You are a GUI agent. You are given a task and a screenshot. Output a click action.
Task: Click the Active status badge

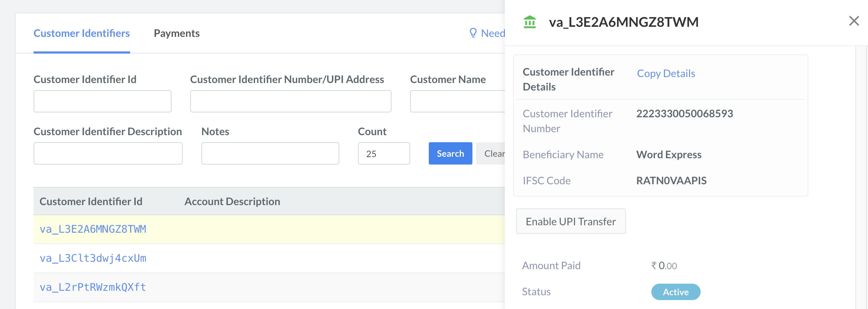point(676,292)
